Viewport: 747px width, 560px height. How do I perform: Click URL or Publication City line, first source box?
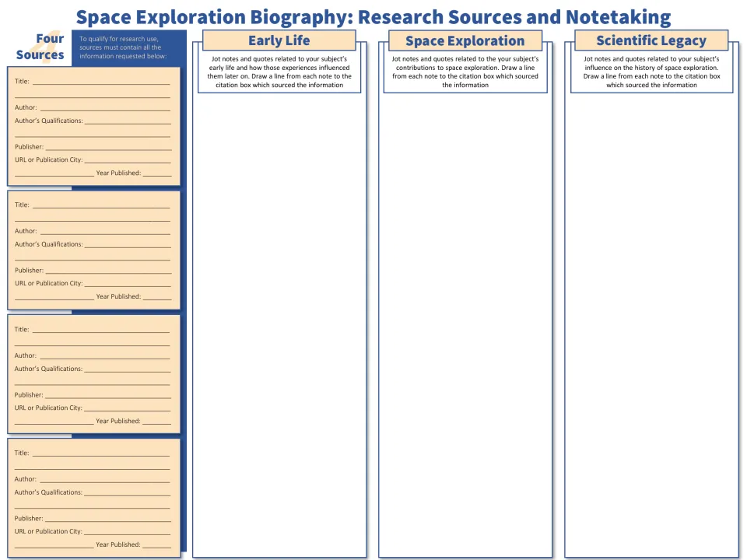pyautogui.click(x=128, y=159)
